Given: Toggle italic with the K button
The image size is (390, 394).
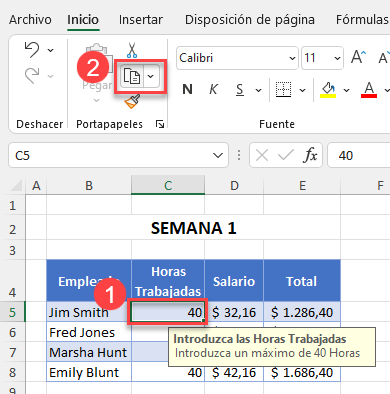Looking at the screenshot, I should (213, 89).
